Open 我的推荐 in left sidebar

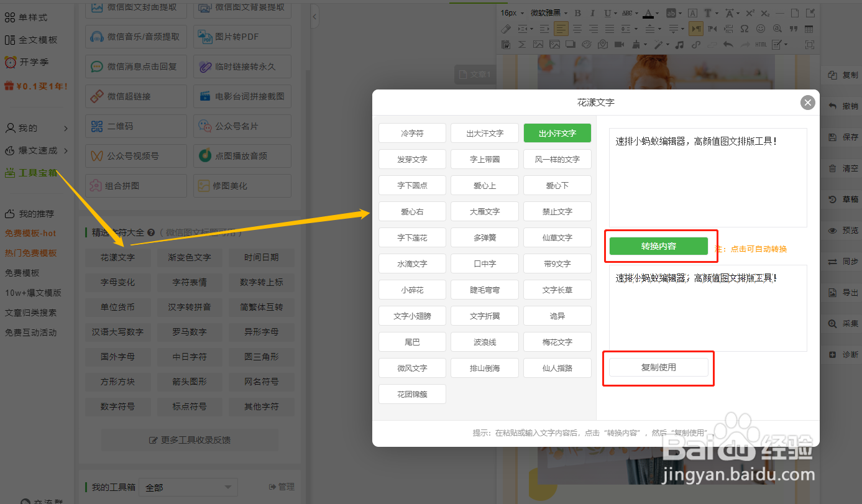pos(29,214)
